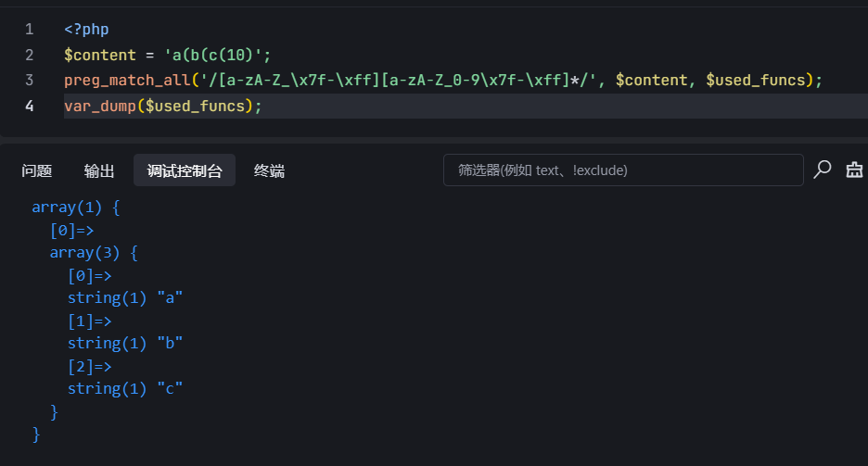Image resolution: width=868 pixels, height=466 pixels.
Task: Click the [1]=> output key line
Action: coord(90,321)
